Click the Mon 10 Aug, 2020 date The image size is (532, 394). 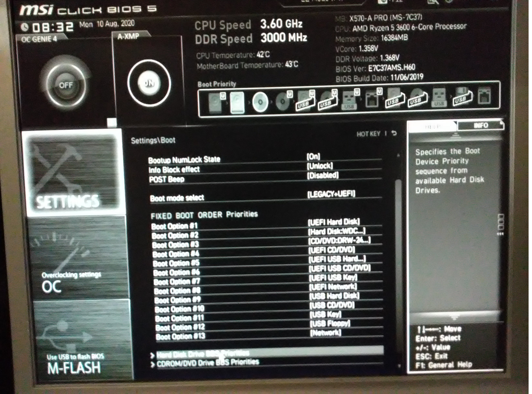pyautogui.click(x=106, y=24)
